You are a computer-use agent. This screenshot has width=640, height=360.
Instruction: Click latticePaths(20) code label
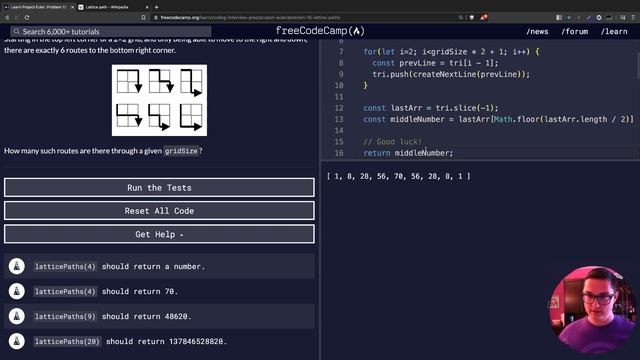tap(67, 341)
